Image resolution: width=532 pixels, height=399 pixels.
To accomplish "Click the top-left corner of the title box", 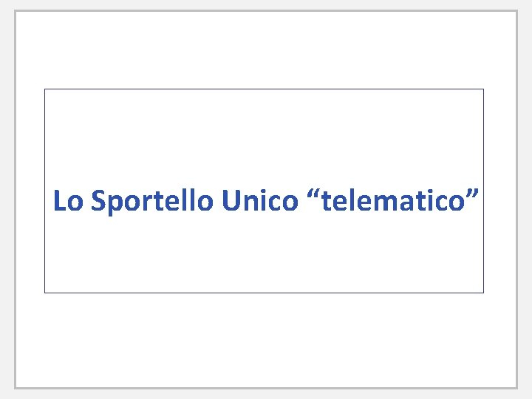I will 45,89.
